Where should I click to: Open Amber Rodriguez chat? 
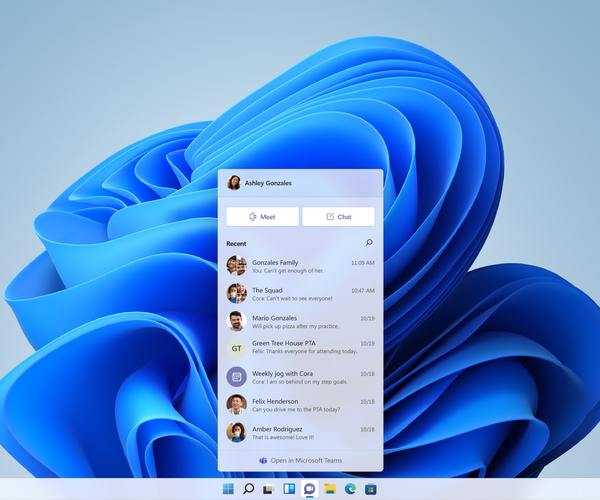pyautogui.click(x=300, y=432)
